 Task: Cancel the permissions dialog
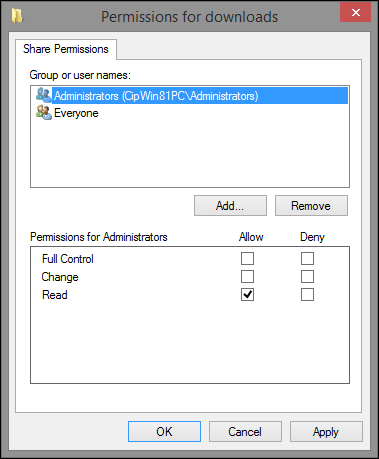[x=245, y=432]
